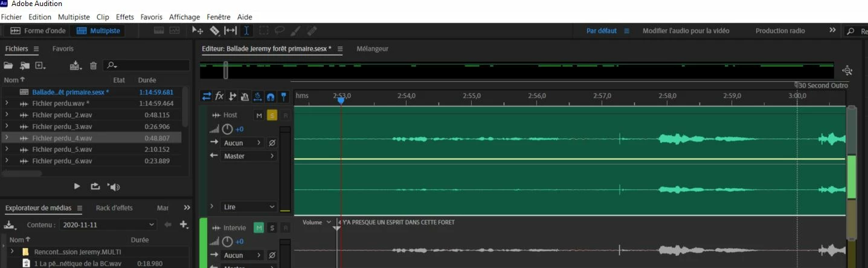This screenshot has height=268, width=868.
Task: Open Host track automation mode Lire dropdown
Action: point(248,207)
